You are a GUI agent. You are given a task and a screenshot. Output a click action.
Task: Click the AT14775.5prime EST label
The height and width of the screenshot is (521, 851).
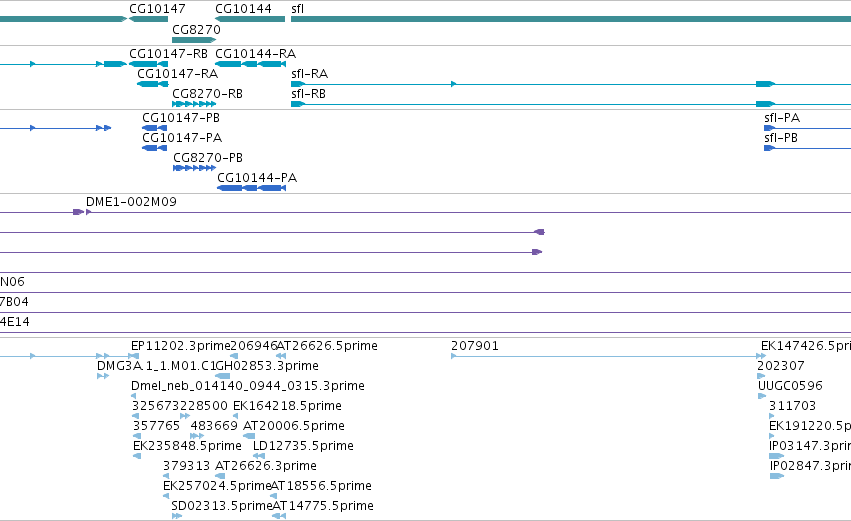(323, 506)
